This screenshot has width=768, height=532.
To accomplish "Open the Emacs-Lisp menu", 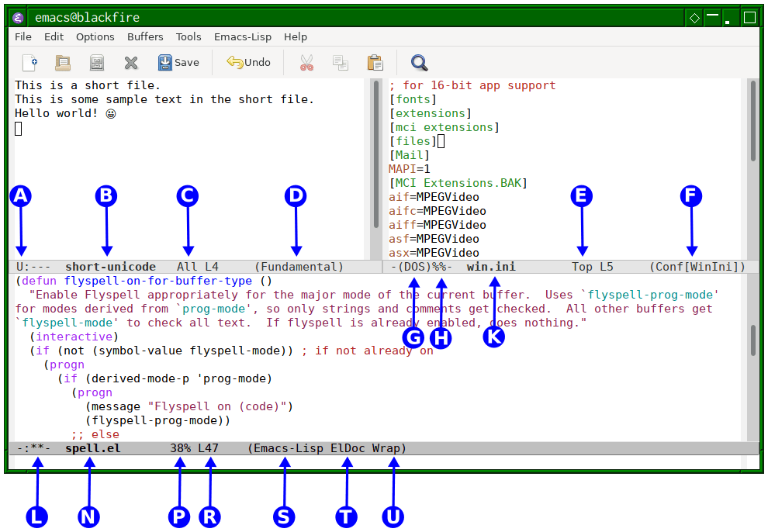I will pos(242,36).
